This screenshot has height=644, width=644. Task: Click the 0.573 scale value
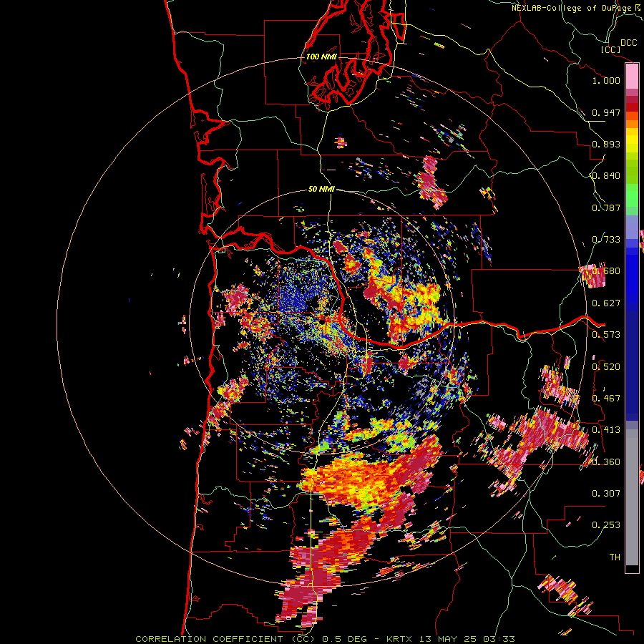point(606,335)
